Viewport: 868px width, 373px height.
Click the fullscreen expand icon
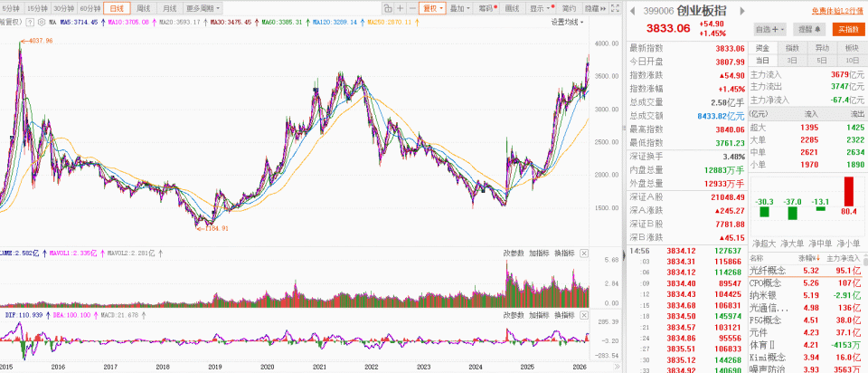[x=615, y=8]
